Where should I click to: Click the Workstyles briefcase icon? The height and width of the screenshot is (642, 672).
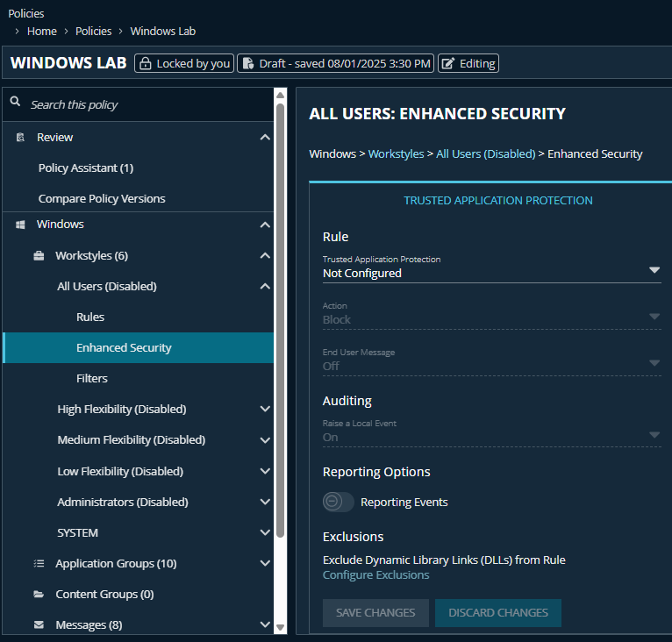[x=39, y=256]
